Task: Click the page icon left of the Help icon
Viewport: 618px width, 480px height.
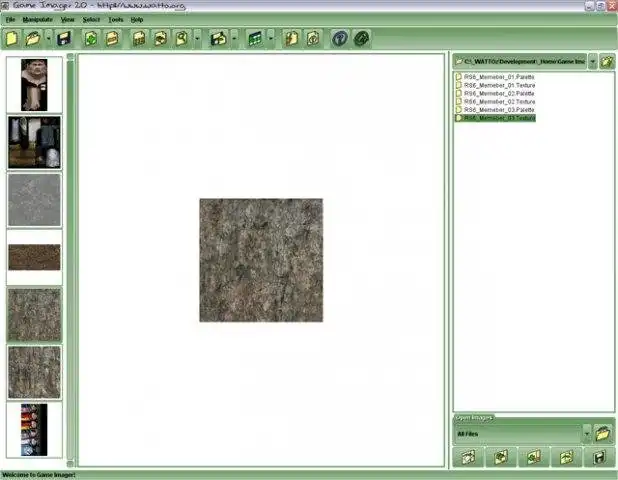Action: point(313,38)
